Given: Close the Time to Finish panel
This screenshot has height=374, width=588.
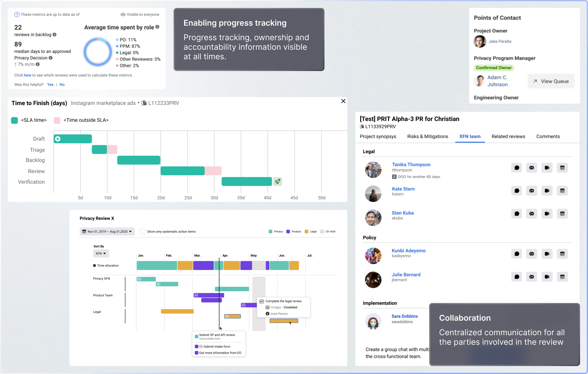Looking at the screenshot, I should coord(343,101).
